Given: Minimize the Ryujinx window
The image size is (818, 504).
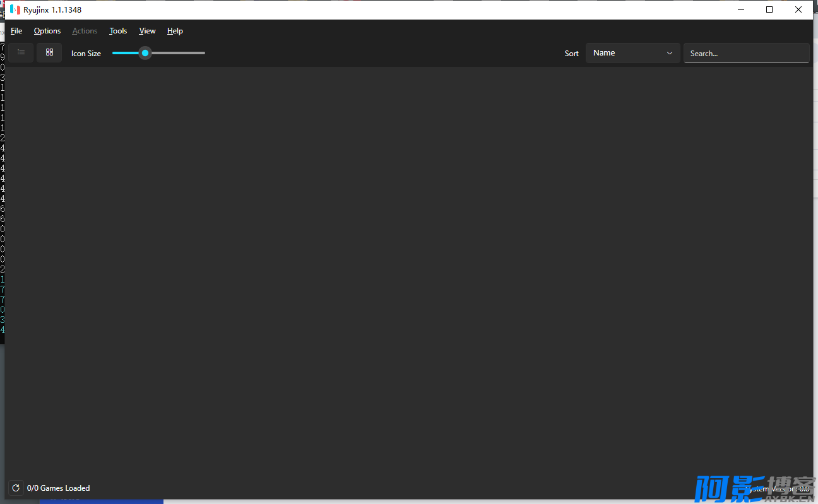Looking at the screenshot, I should [x=740, y=9].
